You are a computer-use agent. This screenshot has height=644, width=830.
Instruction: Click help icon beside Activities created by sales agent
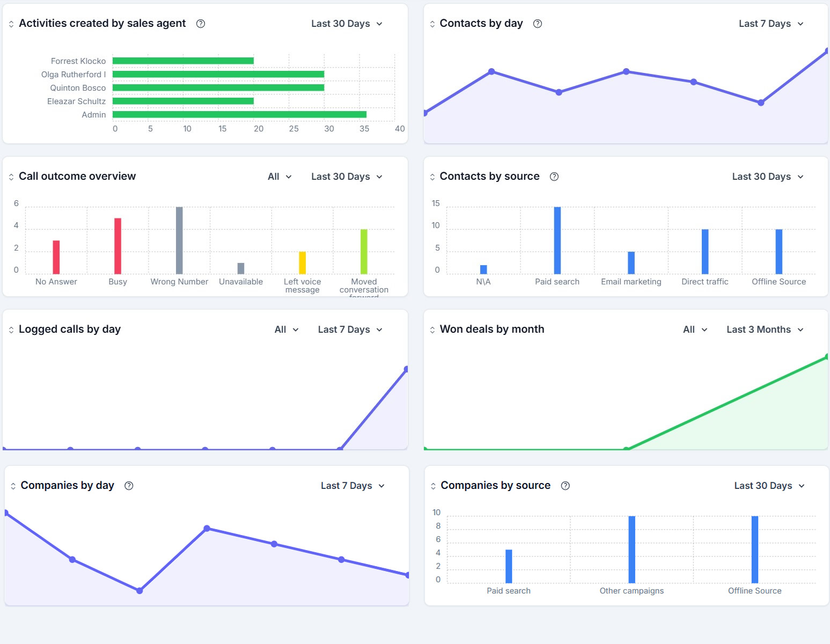(201, 24)
